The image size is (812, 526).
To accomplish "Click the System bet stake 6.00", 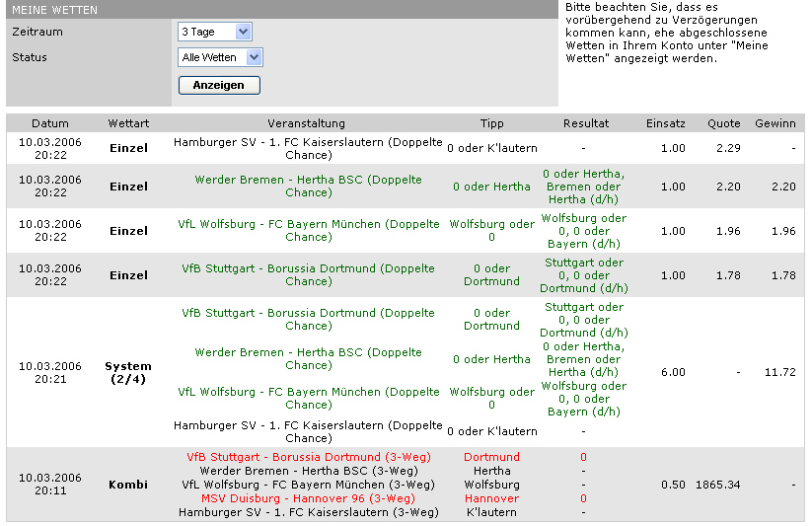I will (673, 372).
